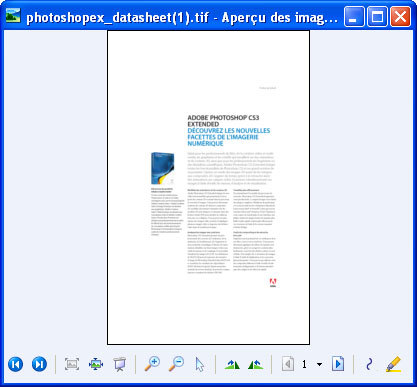Screen dimensions: 417x387
Task: Select the freehand annotation tool
Action: click(369, 364)
